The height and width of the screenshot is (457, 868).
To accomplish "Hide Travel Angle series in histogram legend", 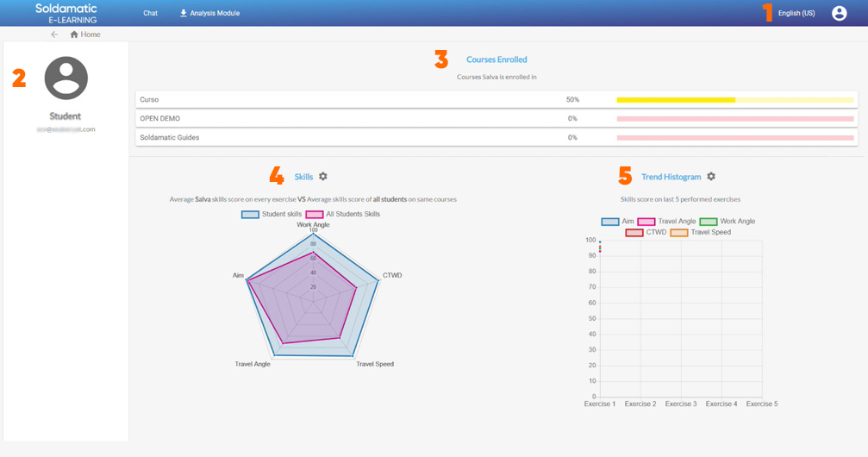I will click(646, 222).
